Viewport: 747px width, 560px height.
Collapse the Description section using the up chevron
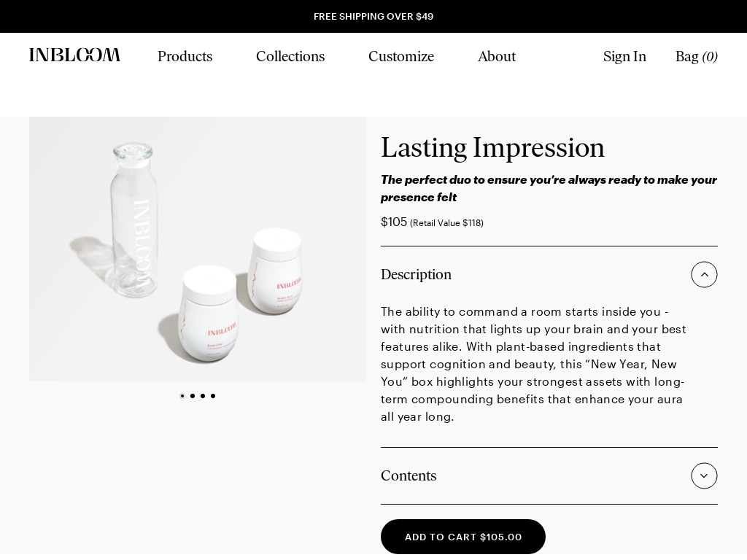(x=704, y=275)
